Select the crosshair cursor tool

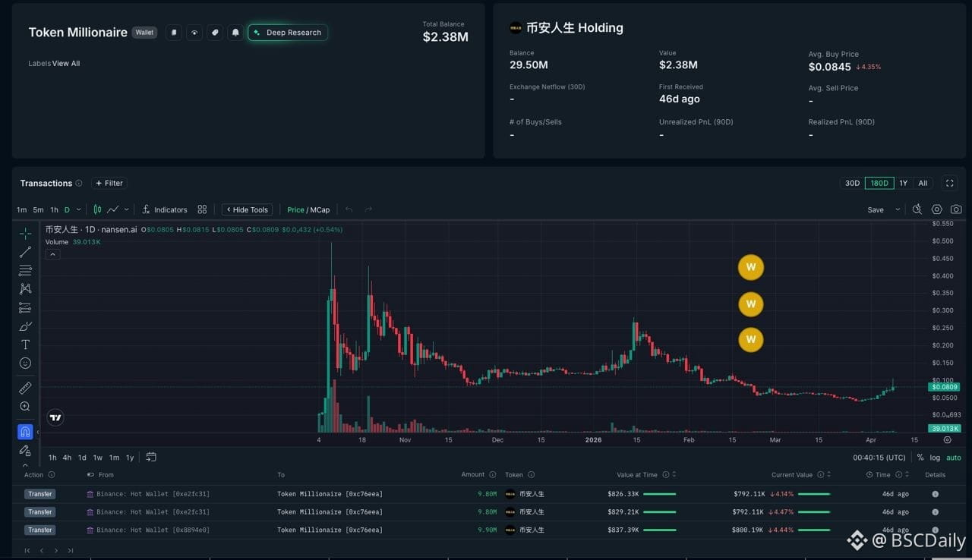tap(25, 233)
